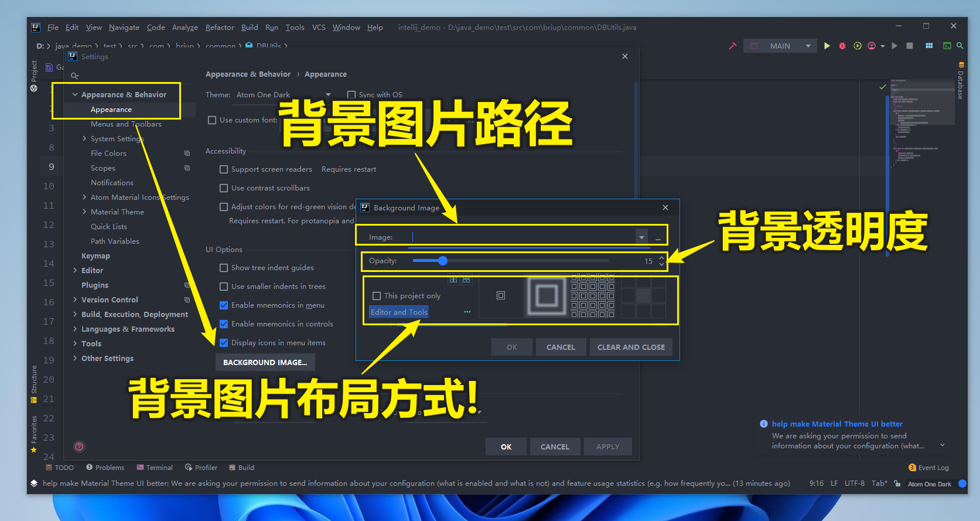The image size is (980, 521).
Task: Open the VCS menu
Action: point(319,27)
